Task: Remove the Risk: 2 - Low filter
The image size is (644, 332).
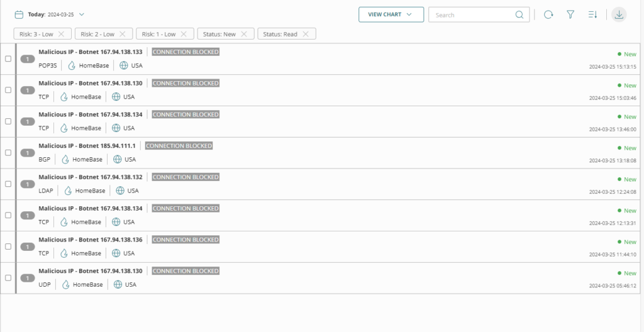Action: [x=123, y=34]
